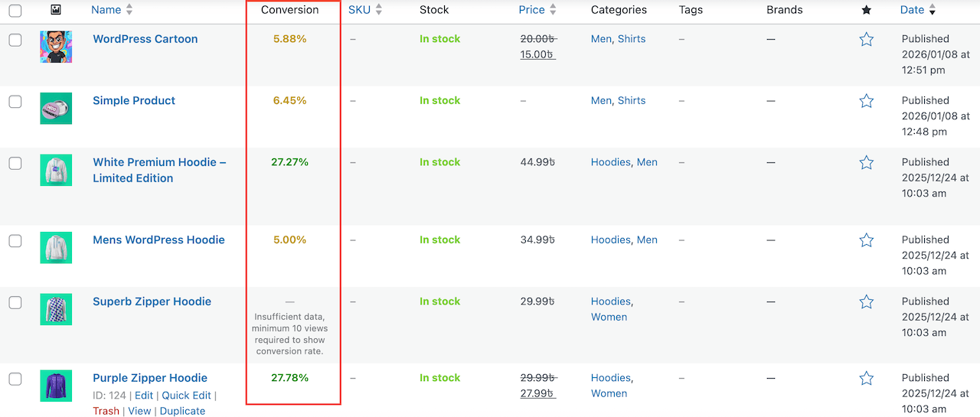
Task: Filter by Men in Mens WordPress Hoodie row
Action: pos(647,239)
